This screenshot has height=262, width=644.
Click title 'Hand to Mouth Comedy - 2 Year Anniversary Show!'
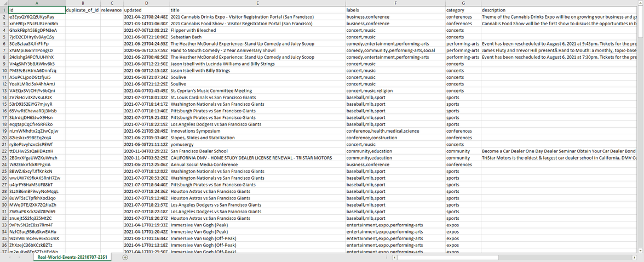(257, 50)
